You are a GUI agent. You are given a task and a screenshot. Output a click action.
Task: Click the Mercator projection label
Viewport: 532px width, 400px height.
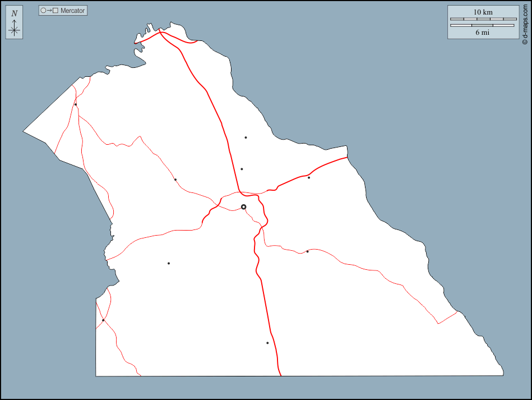[72, 11]
